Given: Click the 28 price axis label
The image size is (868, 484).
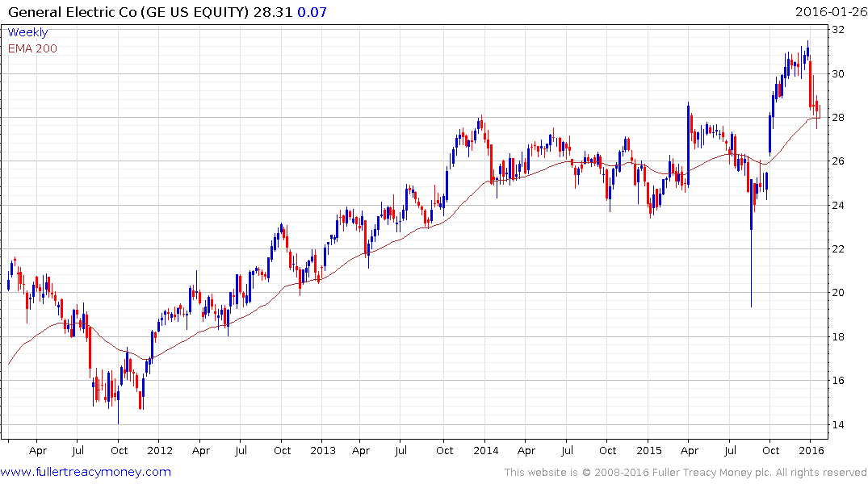Looking at the screenshot, I should (838, 117).
